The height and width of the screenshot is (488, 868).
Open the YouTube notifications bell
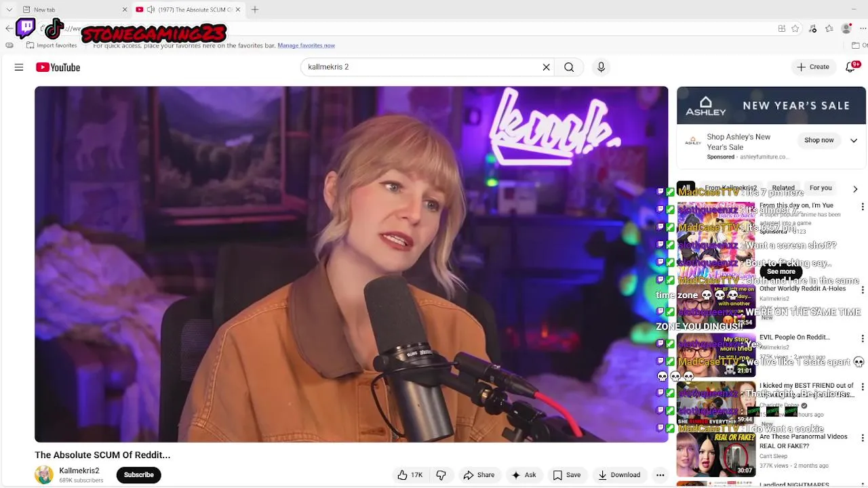pos(850,67)
